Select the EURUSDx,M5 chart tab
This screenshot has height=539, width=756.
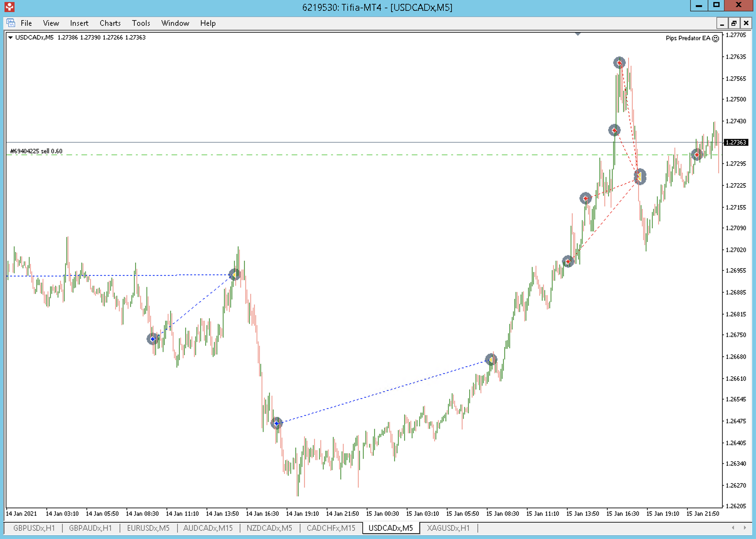click(148, 528)
